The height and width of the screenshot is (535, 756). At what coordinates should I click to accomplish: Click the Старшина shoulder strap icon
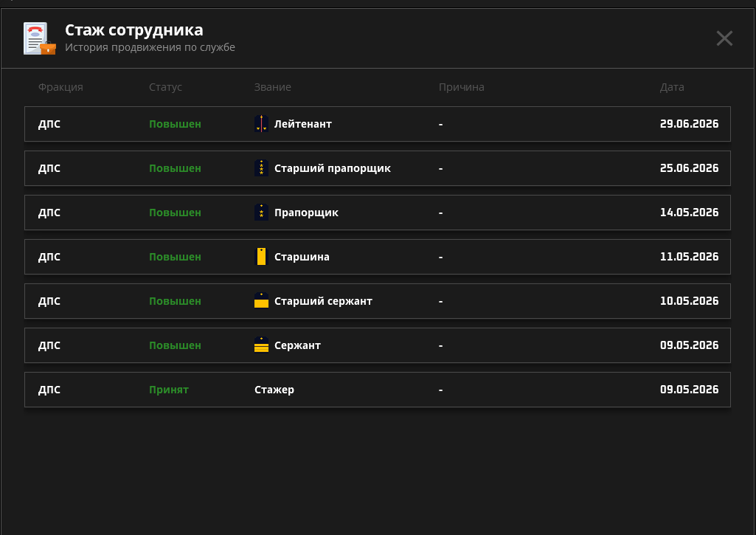261,257
